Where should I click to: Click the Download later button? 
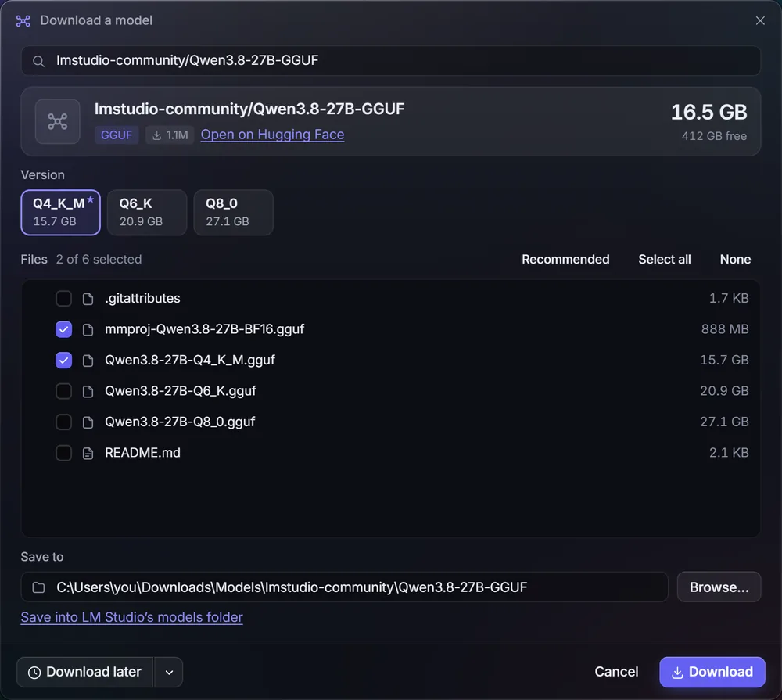tap(84, 672)
